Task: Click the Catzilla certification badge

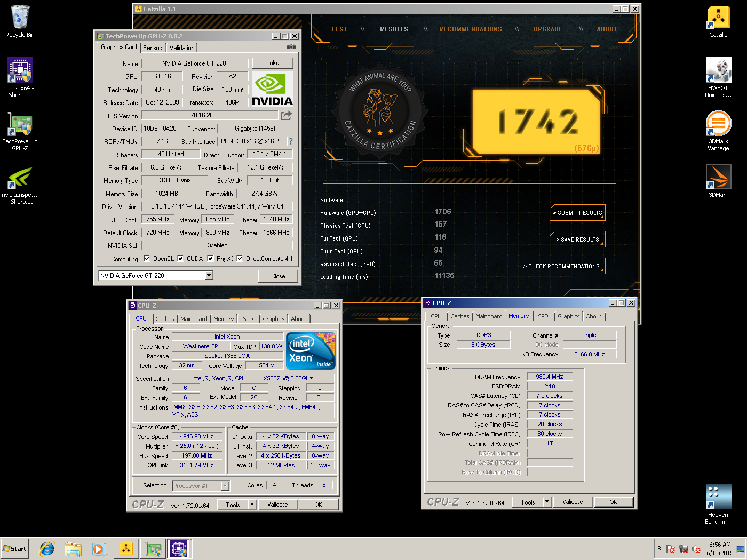Action: click(x=380, y=111)
